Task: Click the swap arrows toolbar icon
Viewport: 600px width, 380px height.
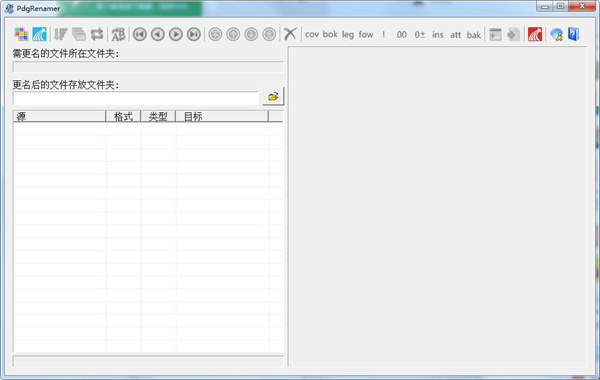Action: coord(97,34)
